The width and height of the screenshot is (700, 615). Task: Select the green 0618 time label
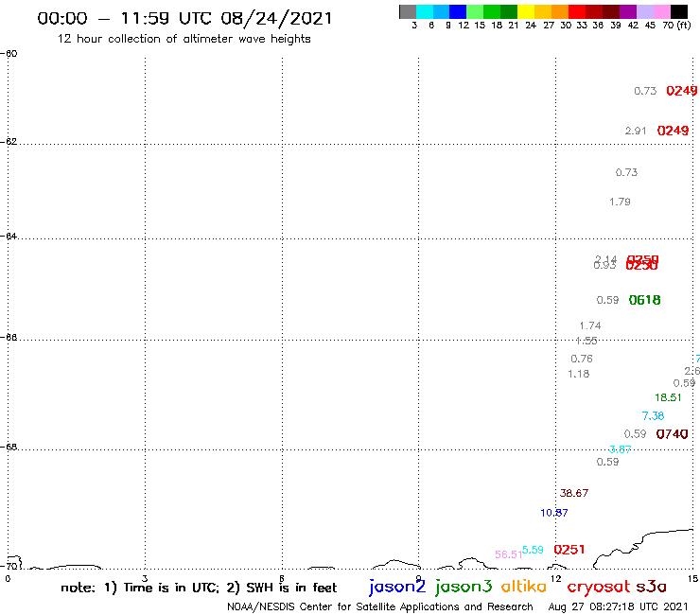(x=644, y=300)
